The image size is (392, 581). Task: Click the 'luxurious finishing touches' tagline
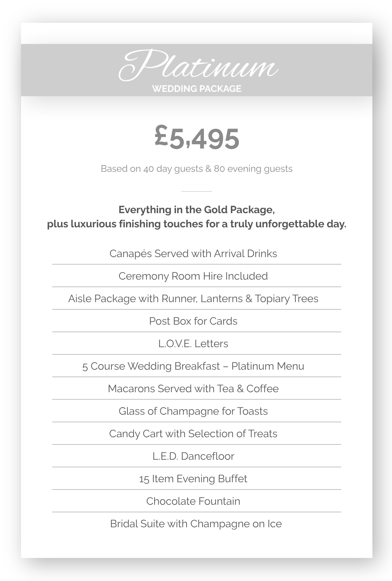pyautogui.click(x=196, y=224)
